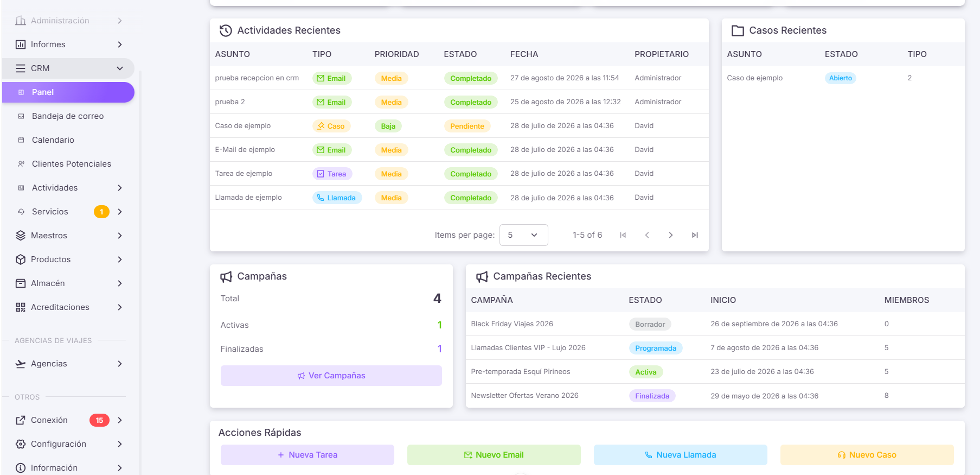Click the Nueva Llamada quick action

coord(680,455)
